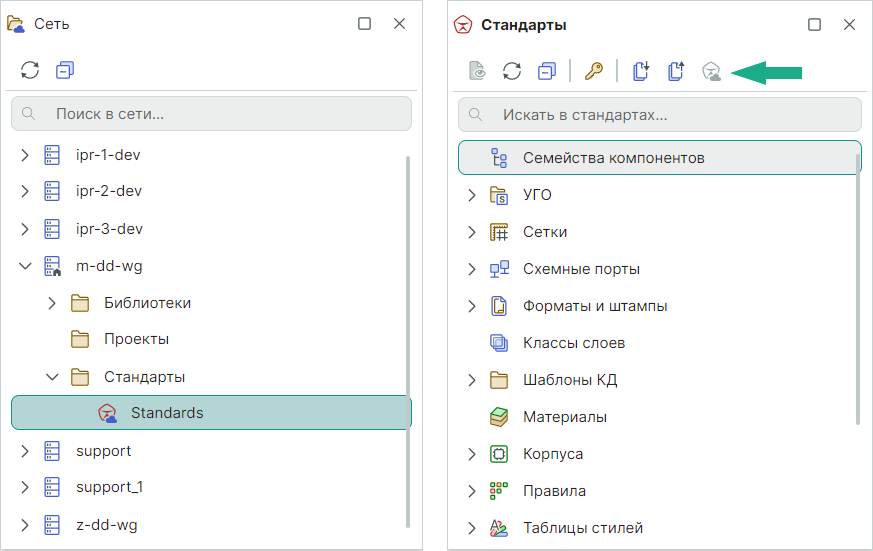Select the support_1 row text

[110, 487]
